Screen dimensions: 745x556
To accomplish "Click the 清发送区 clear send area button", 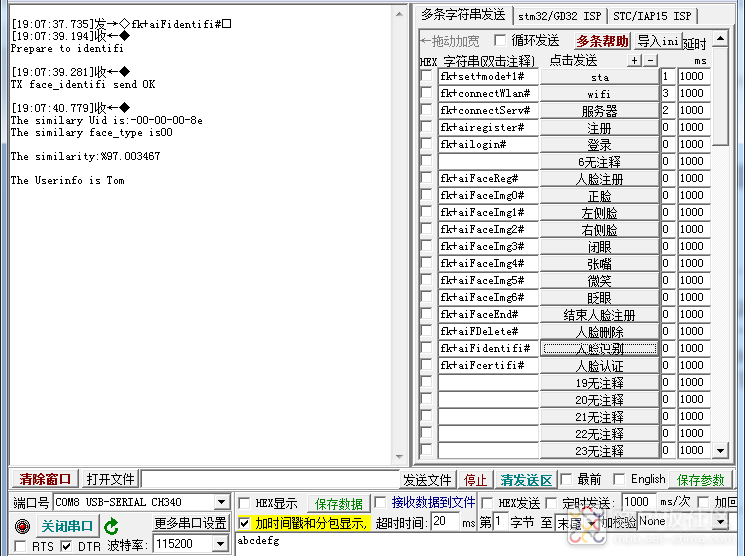I will [525, 480].
